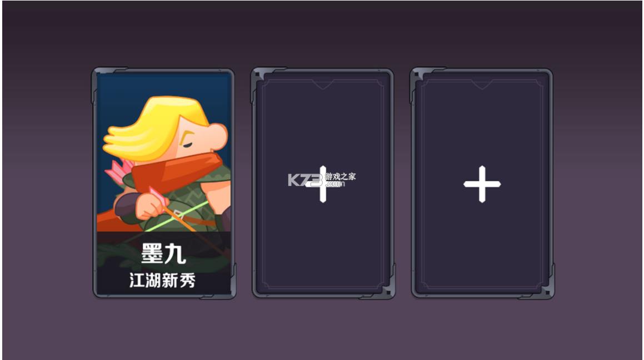644x360 pixels.
Task: Click the middle card's top-left metal corner
Action: [x=261, y=76]
